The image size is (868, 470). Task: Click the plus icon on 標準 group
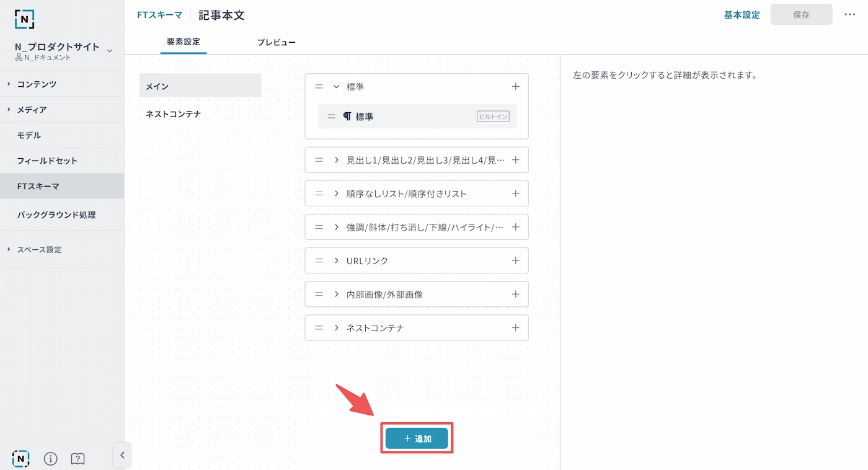tap(515, 87)
